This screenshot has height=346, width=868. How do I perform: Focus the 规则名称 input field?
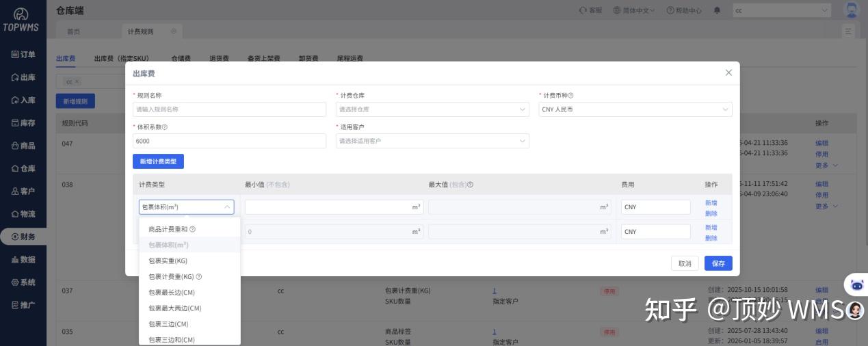point(229,109)
